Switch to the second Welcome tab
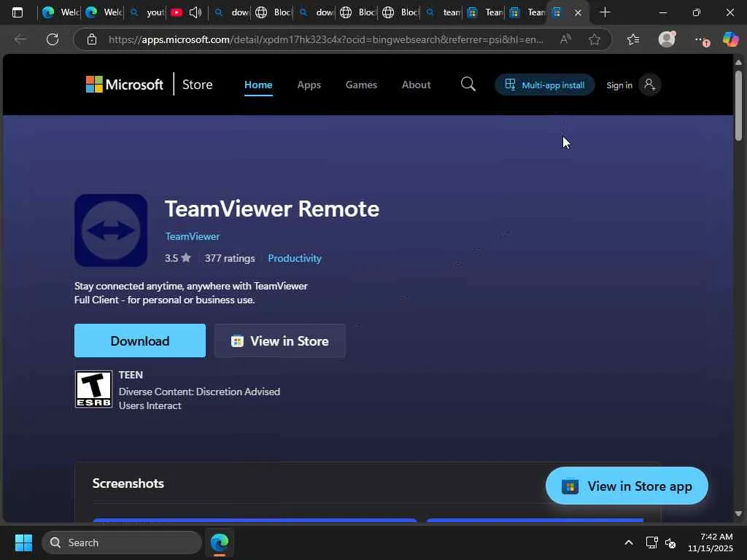The image size is (747, 560). [103, 12]
